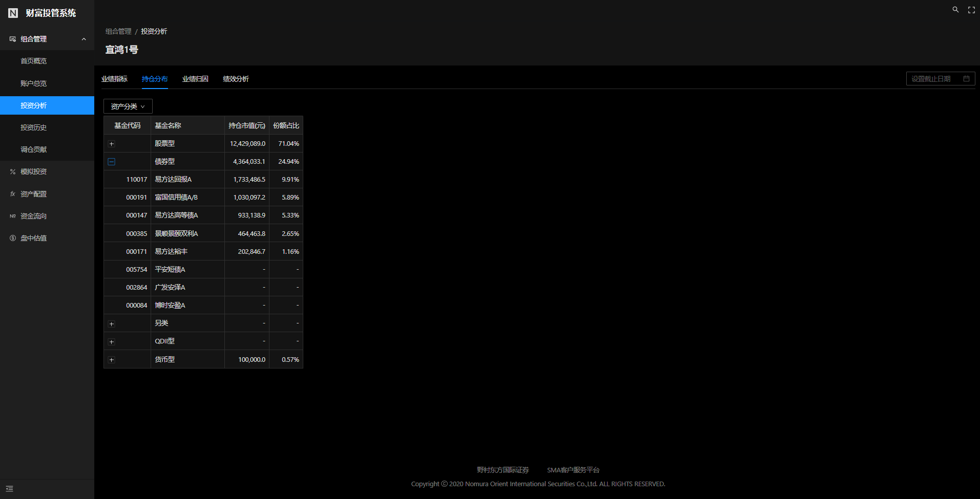Click the 盘中估值 coin icon
This screenshot has width=980, height=499.
(x=13, y=238)
